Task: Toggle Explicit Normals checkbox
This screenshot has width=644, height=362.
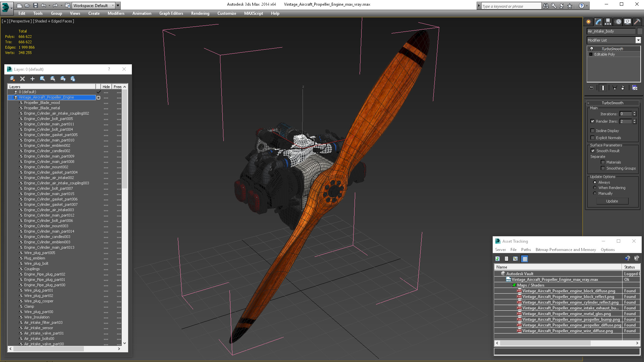Action: [x=592, y=138]
